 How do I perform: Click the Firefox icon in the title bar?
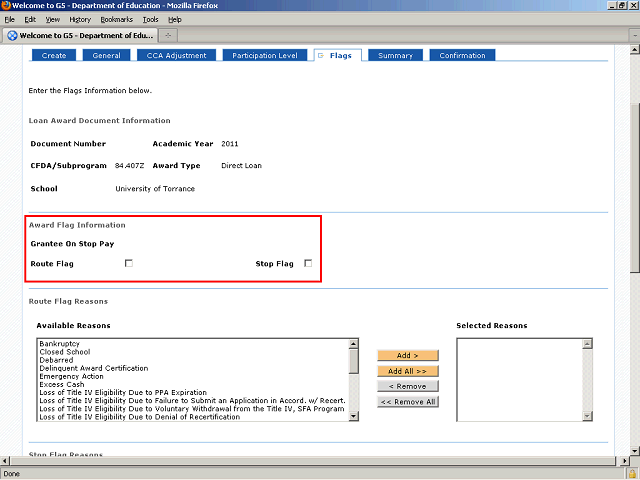tap(6, 5)
